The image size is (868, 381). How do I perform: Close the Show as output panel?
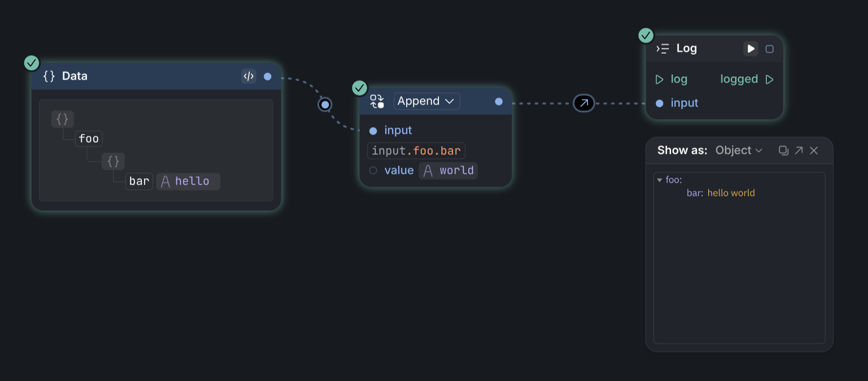tap(814, 150)
